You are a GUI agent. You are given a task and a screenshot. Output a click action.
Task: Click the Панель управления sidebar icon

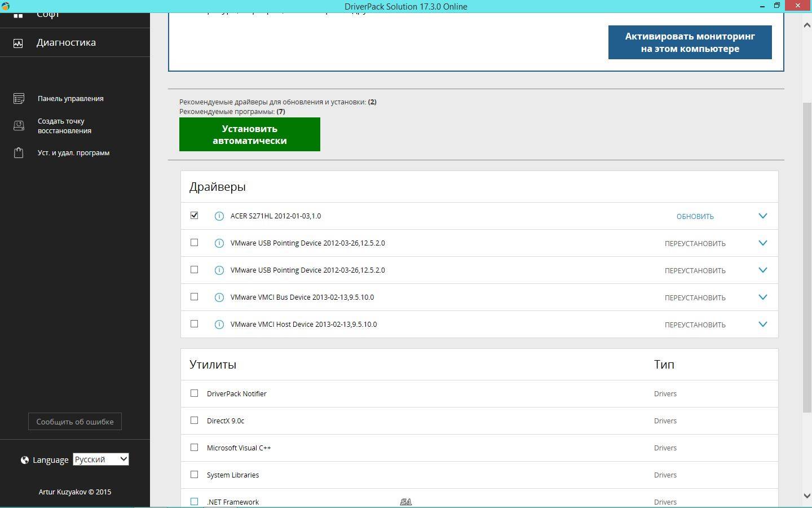click(19, 99)
